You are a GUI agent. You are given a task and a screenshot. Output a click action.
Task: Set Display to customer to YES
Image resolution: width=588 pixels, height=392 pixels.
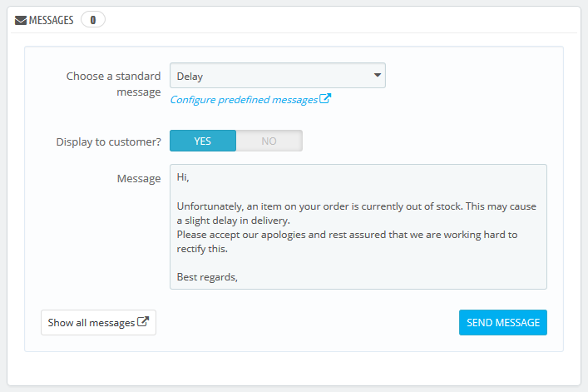pos(203,141)
